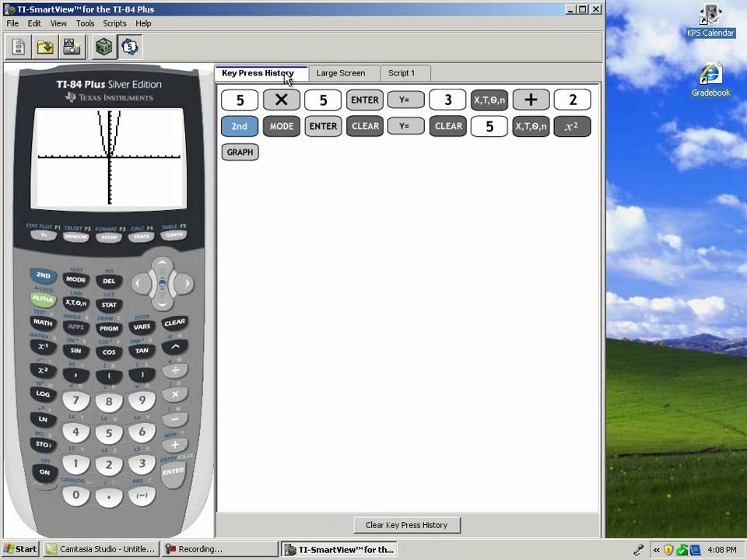Open the Scripts menu
The width and height of the screenshot is (747, 560).
pyautogui.click(x=114, y=23)
